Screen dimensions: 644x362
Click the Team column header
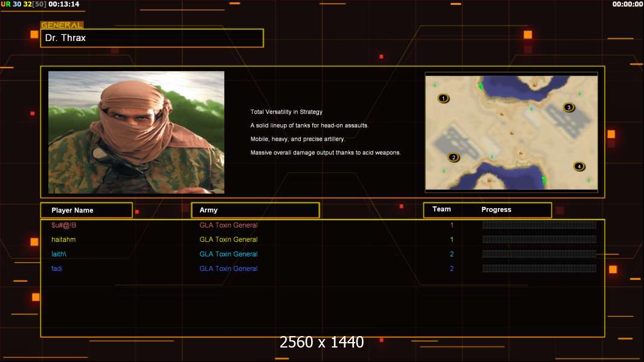442,209
